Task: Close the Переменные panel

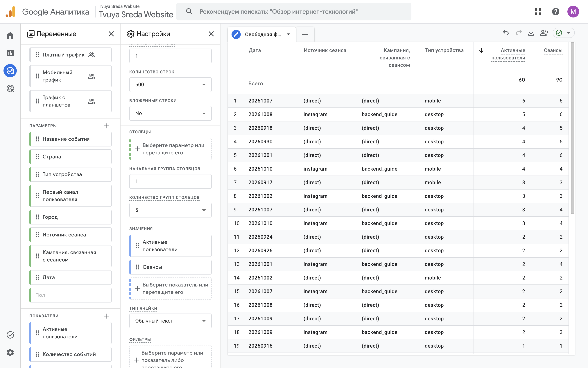Action: pyautogui.click(x=111, y=34)
